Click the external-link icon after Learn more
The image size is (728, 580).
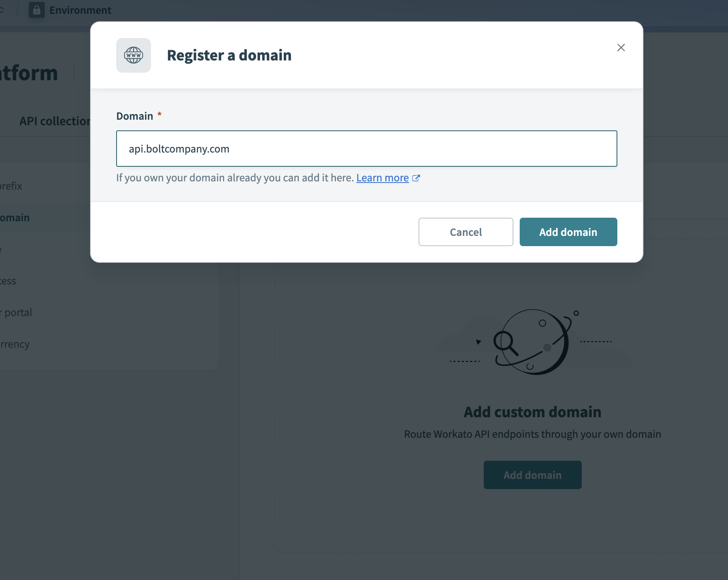point(416,178)
